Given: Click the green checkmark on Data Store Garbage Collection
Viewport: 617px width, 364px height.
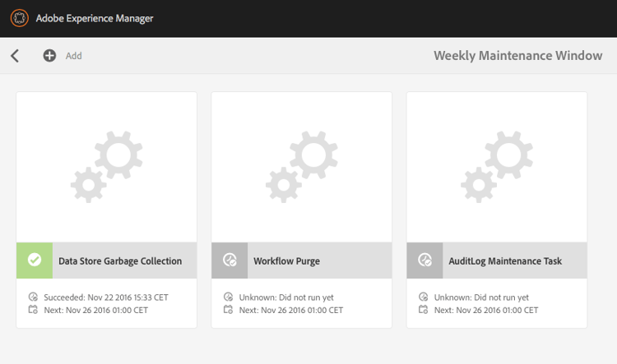Looking at the screenshot, I should (35, 260).
